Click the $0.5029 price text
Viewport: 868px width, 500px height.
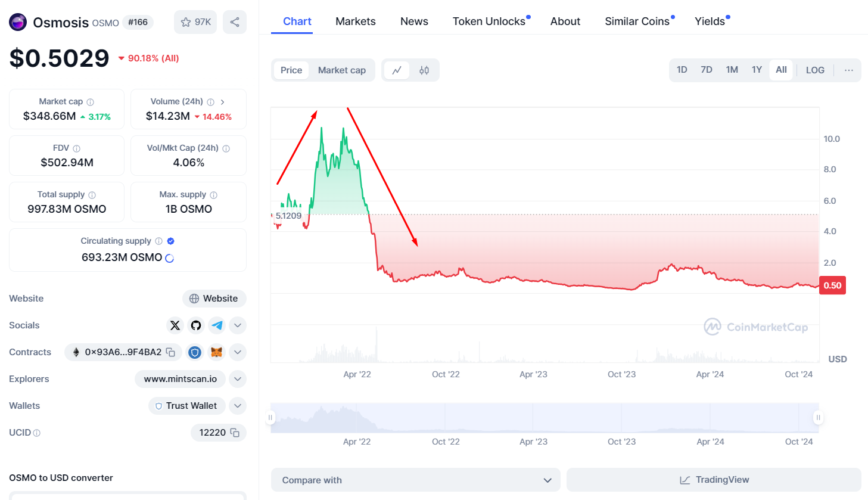(59, 58)
